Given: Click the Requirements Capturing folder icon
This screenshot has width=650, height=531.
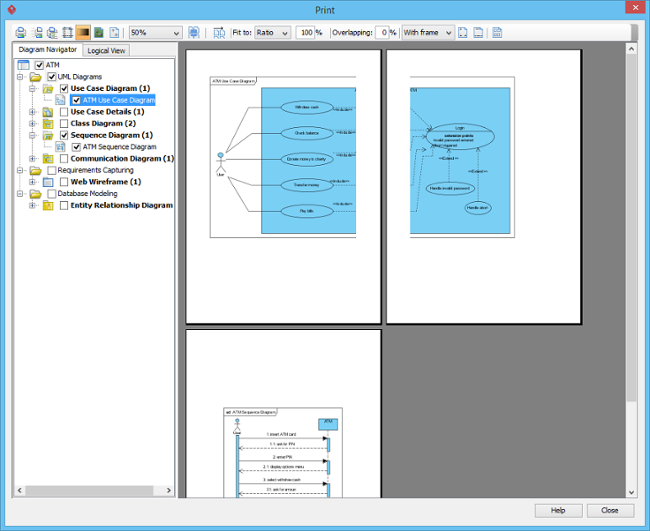Looking at the screenshot, I should (36, 170).
